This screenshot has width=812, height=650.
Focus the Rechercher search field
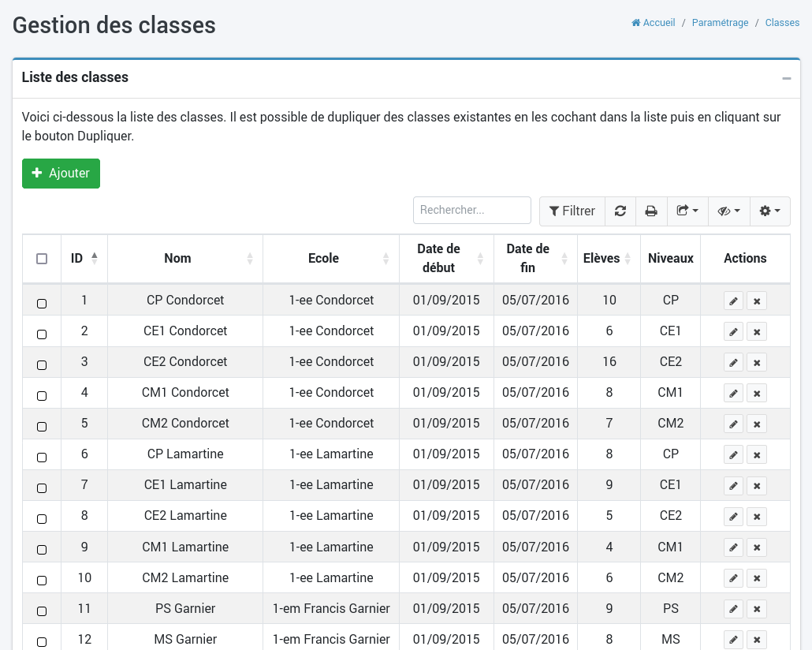471,210
